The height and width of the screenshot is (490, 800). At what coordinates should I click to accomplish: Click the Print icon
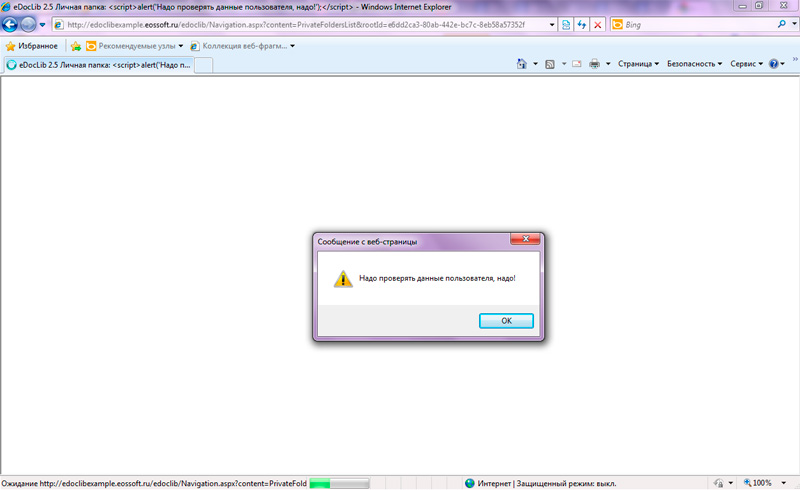pyautogui.click(x=594, y=64)
